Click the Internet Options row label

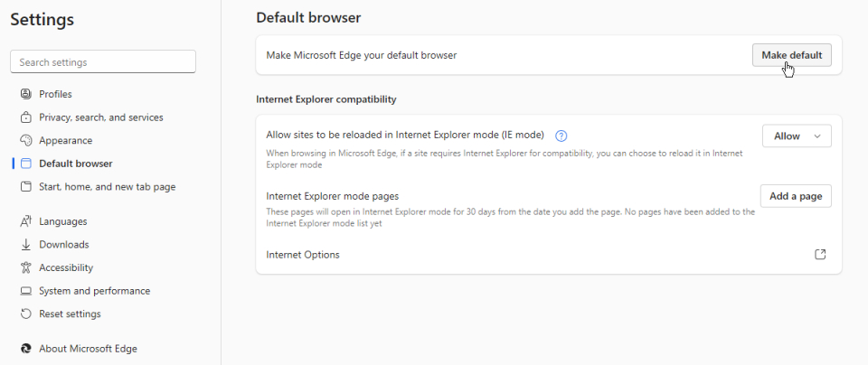point(303,255)
